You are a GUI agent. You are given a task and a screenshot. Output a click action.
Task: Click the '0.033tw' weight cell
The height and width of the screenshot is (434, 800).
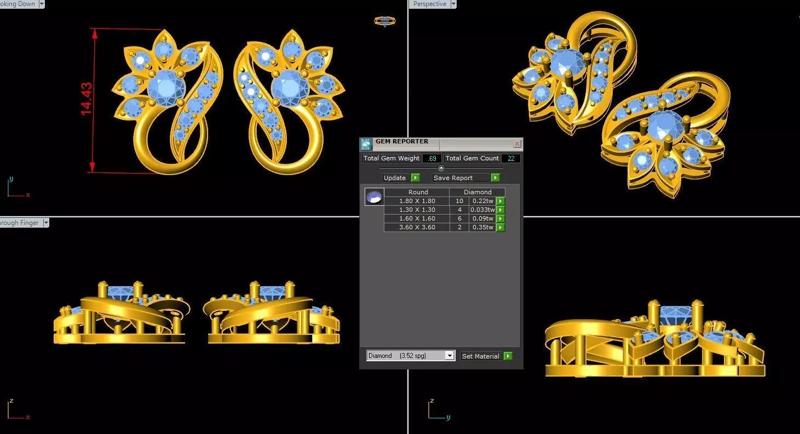point(483,210)
